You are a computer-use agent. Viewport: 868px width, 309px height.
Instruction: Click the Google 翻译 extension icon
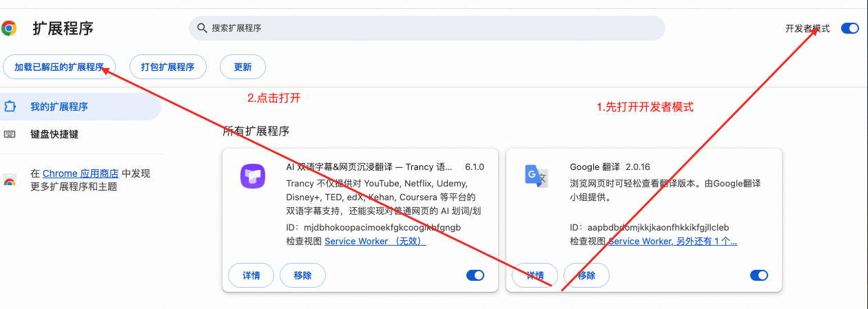click(x=536, y=176)
